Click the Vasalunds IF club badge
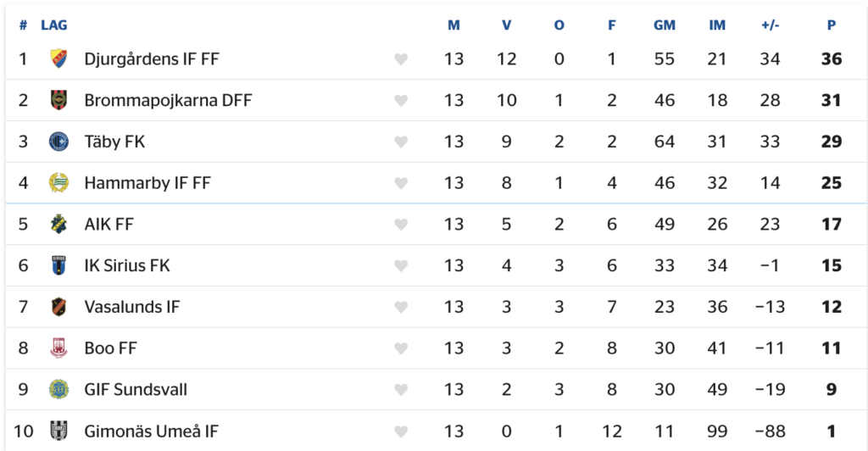The width and height of the screenshot is (868, 451). click(58, 307)
